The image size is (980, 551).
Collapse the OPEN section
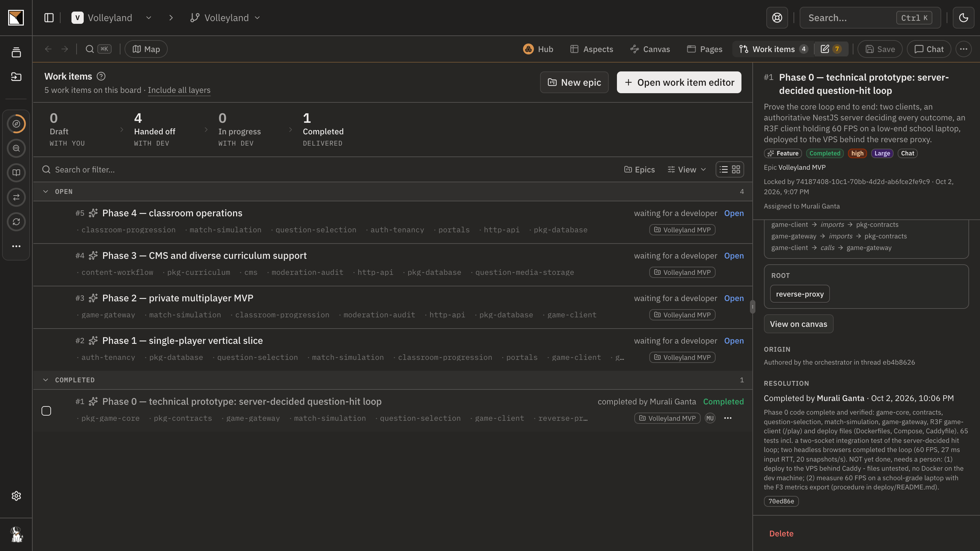coord(45,191)
